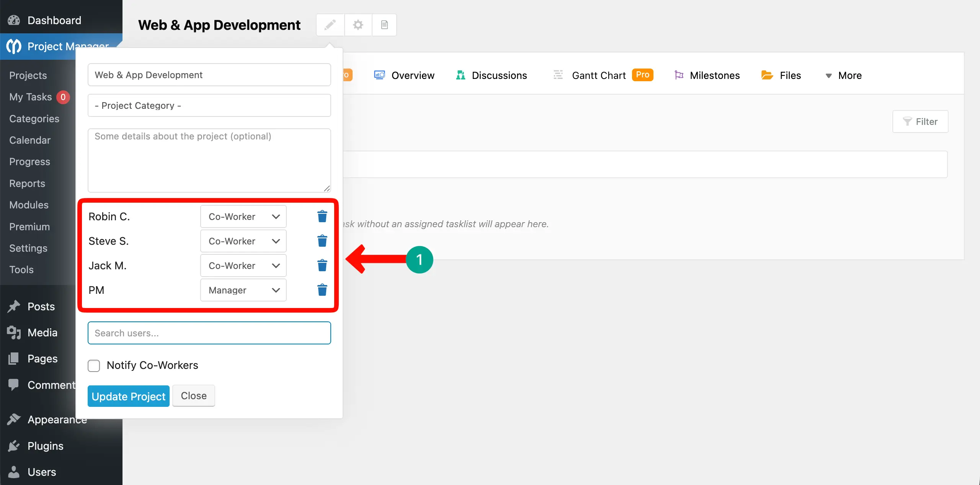Open PM's Manager role dropdown
The width and height of the screenshot is (980, 485).
coord(243,290)
